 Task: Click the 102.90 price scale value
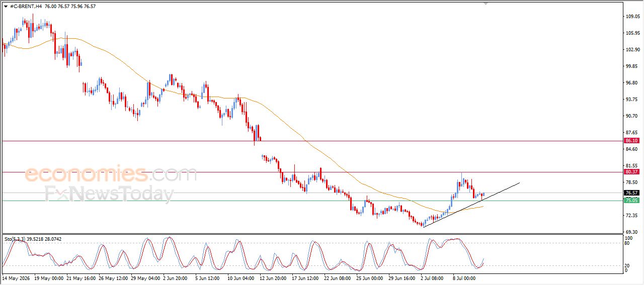click(632, 50)
